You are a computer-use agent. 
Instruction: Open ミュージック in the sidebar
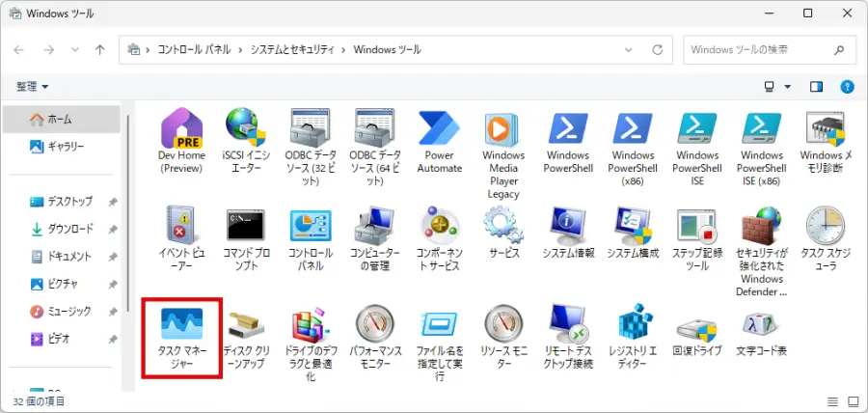(x=61, y=311)
